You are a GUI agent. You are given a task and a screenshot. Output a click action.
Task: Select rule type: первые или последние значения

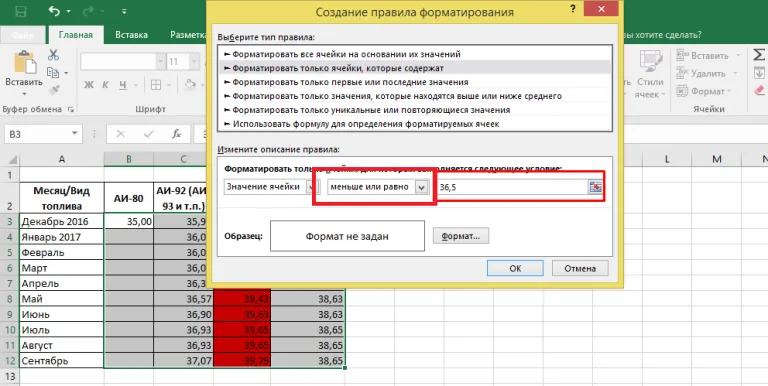click(x=415, y=82)
